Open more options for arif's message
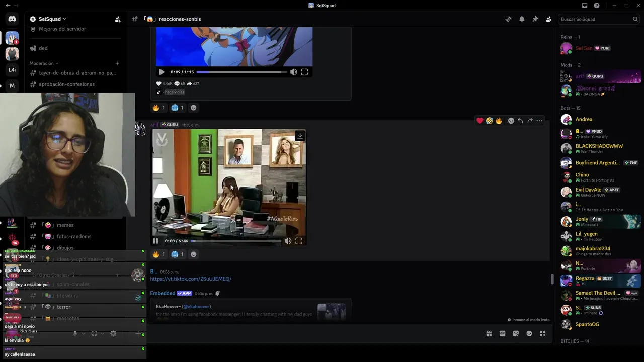Image resolution: width=644 pixels, height=362 pixels. (x=539, y=121)
